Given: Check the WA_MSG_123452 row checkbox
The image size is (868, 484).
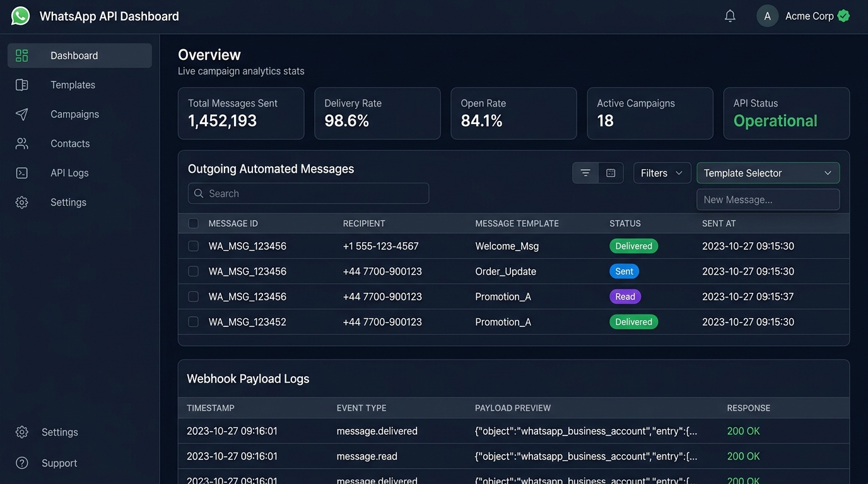Looking at the screenshot, I should [194, 321].
